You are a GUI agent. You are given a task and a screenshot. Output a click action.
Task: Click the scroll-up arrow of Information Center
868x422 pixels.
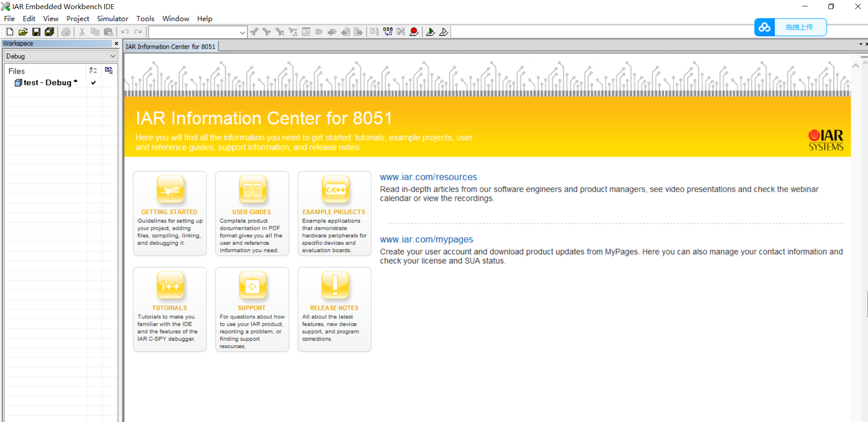(856, 66)
